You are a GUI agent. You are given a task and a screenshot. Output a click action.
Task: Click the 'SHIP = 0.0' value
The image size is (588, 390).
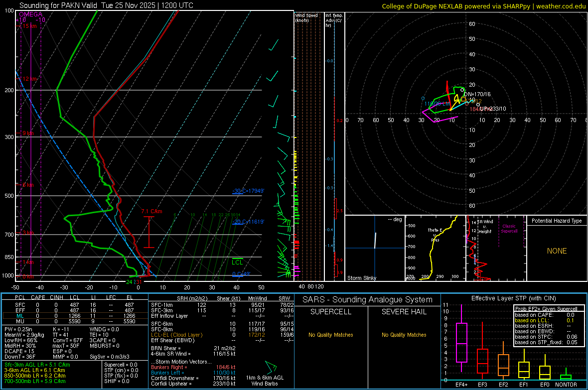coord(117,381)
